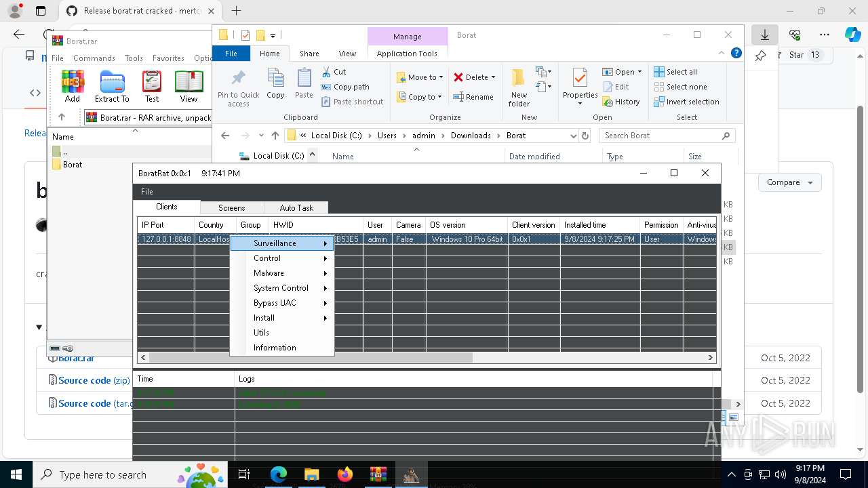This screenshot has height=488, width=868.
Task: Expand Properties dropdown arrow
Action: pos(580,104)
